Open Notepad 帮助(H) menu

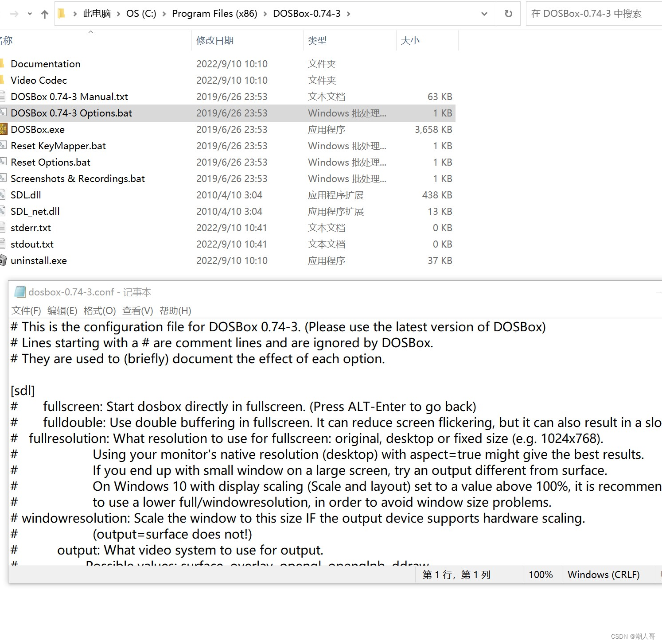(x=175, y=310)
